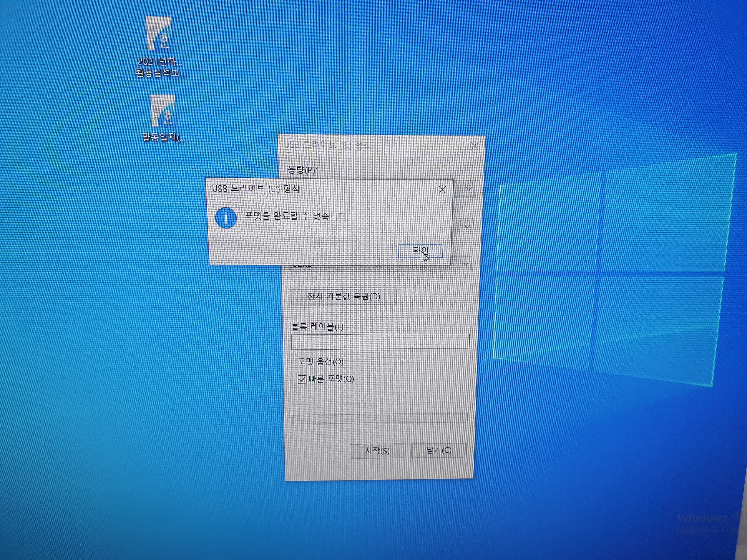
Task: Click the 장치 기본값 복원(D) button
Action: 343,297
